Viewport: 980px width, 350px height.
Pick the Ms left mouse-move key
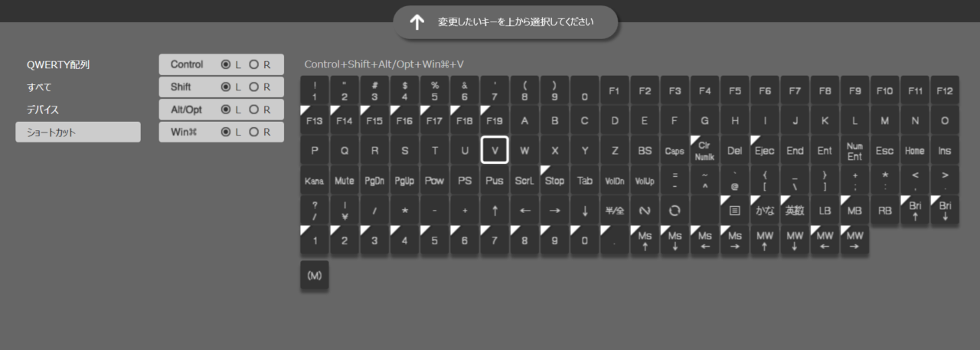704,240
